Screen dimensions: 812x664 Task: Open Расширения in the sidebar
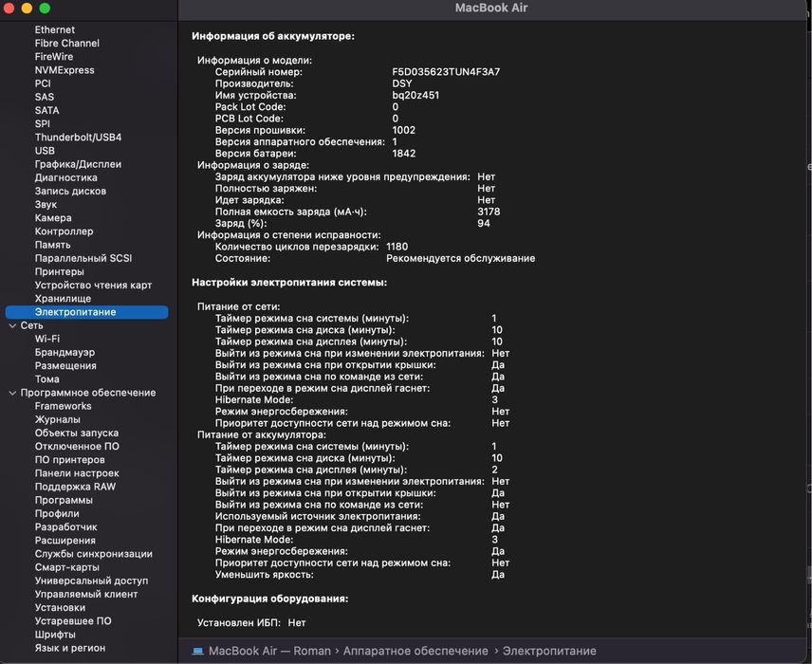(65, 541)
